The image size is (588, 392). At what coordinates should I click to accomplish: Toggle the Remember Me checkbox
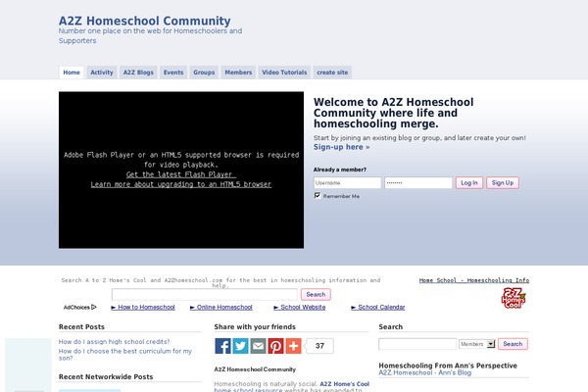(x=318, y=195)
